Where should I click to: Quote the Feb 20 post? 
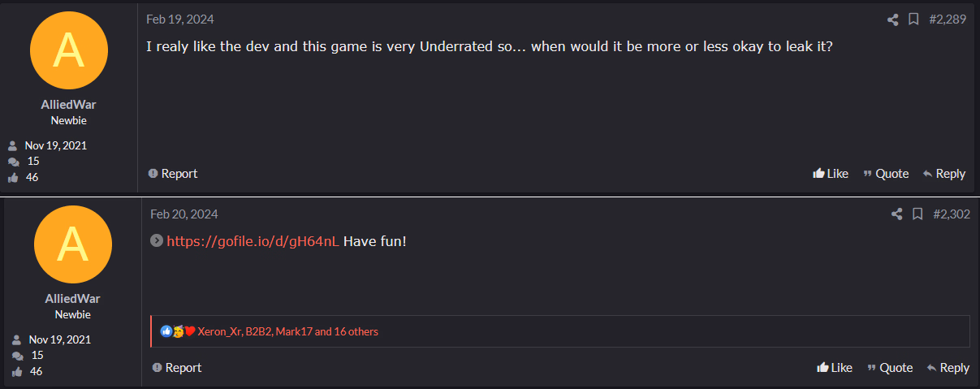(x=890, y=368)
